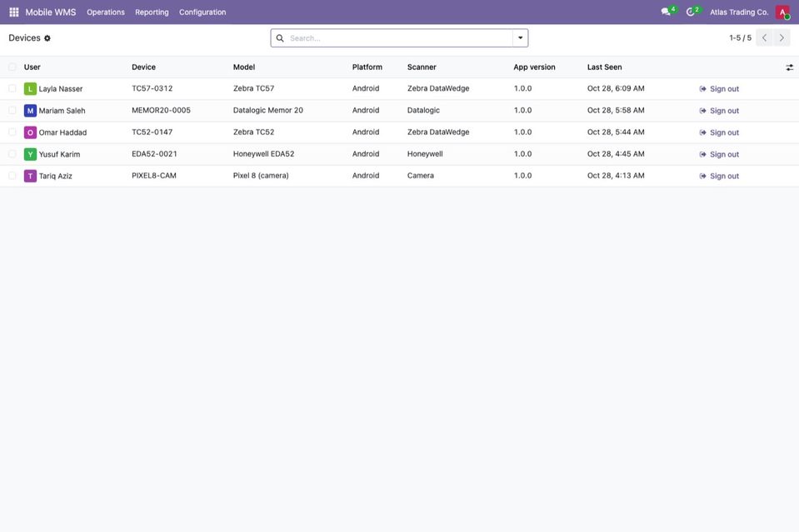Sign out Layla Nasser's device
The width and height of the screenshot is (799, 532).
click(719, 88)
